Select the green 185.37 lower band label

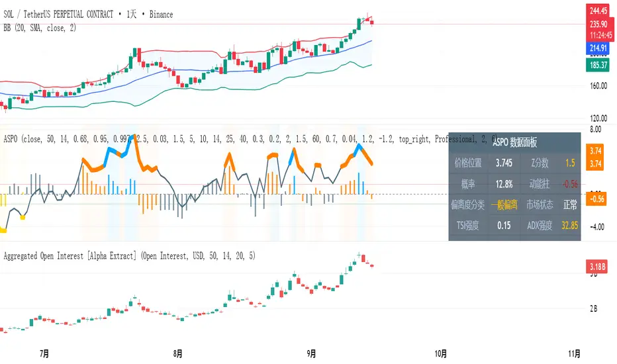[598, 65]
